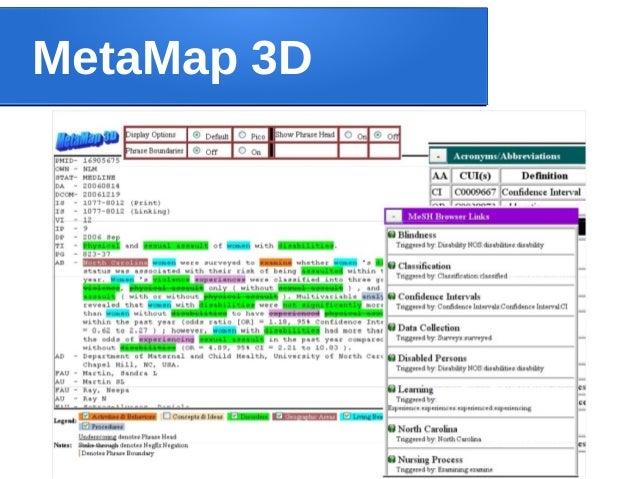Screen dimensions: 638x479
Task: Open North Carolina in MeSH Browser Links
Action: [x=428, y=429]
